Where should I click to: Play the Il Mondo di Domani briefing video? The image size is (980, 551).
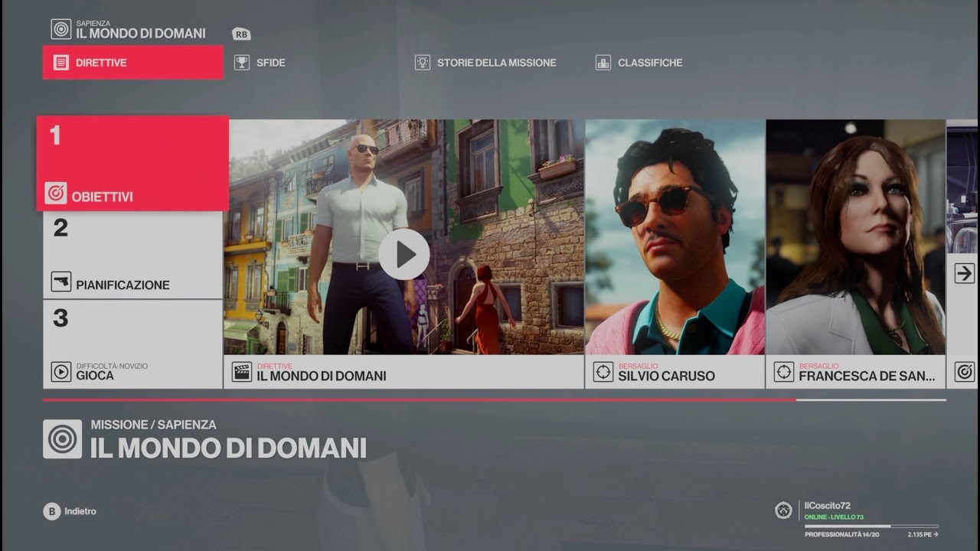click(403, 254)
